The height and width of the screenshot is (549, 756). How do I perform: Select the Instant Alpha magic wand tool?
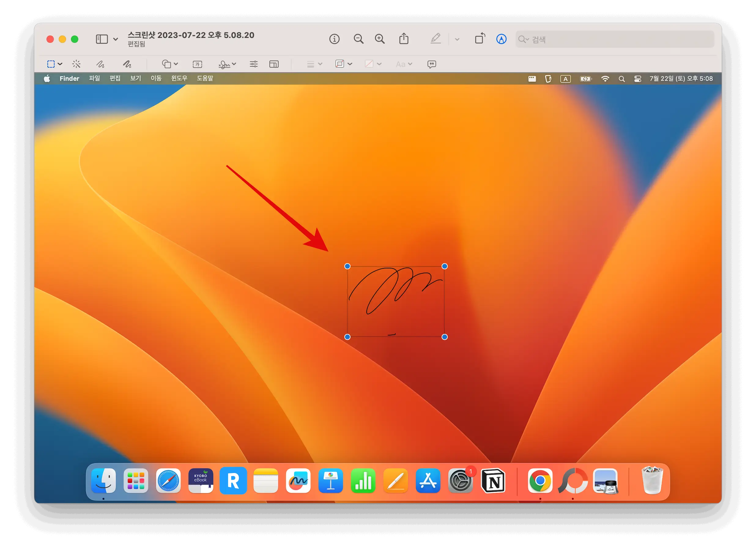point(76,64)
